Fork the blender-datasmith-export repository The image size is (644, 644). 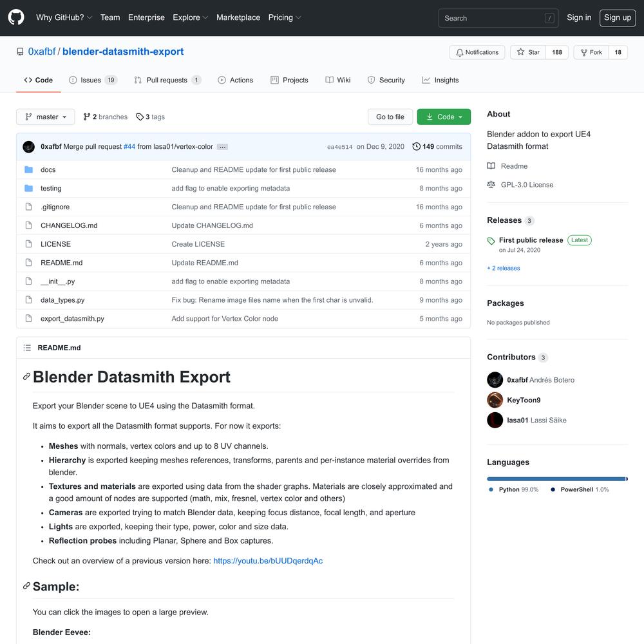point(591,52)
